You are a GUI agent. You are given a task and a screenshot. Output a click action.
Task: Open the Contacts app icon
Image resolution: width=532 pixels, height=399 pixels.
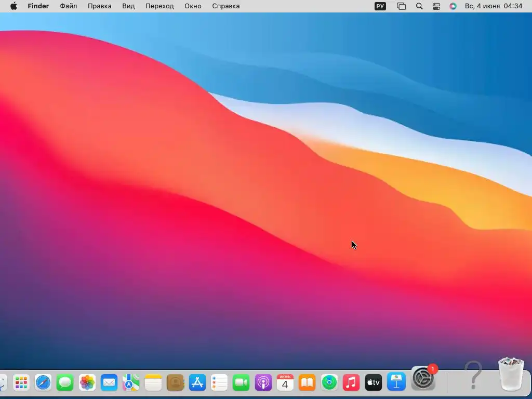coord(175,383)
